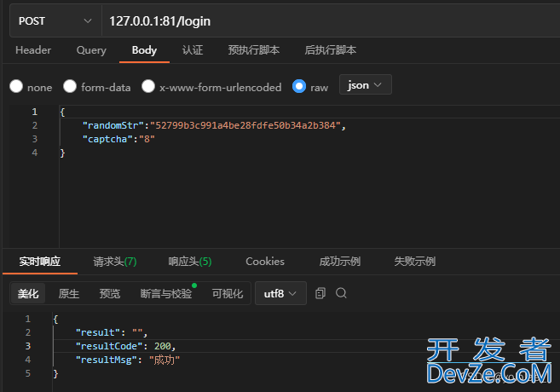Viewport: 560px width, 392px height.
Task: Click the captcha value "8" in body
Action: [x=147, y=139]
